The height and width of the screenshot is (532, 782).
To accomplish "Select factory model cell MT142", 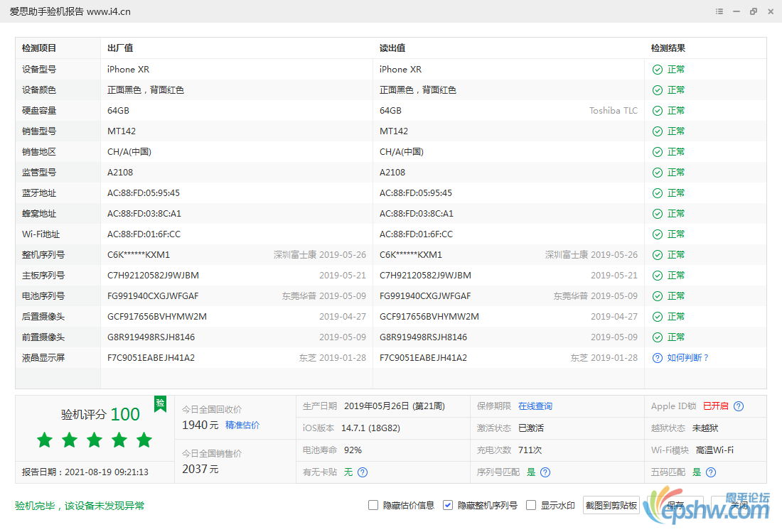I will pyautogui.click(x=122, y=131).
